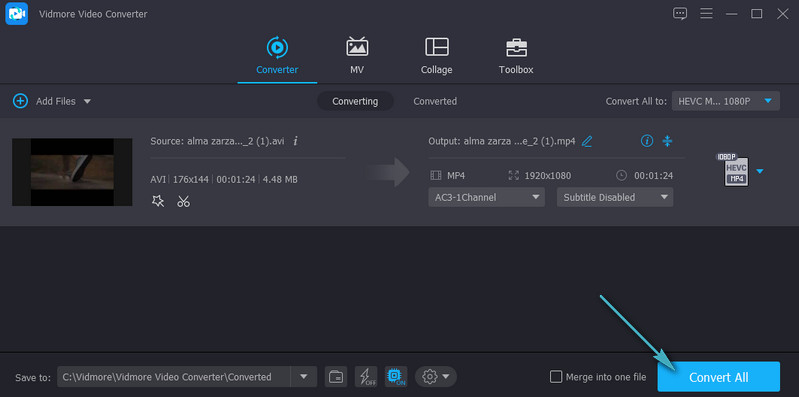Select the Converting tab
This screenshot has height=397, width=799.
[x=355, y=101]
